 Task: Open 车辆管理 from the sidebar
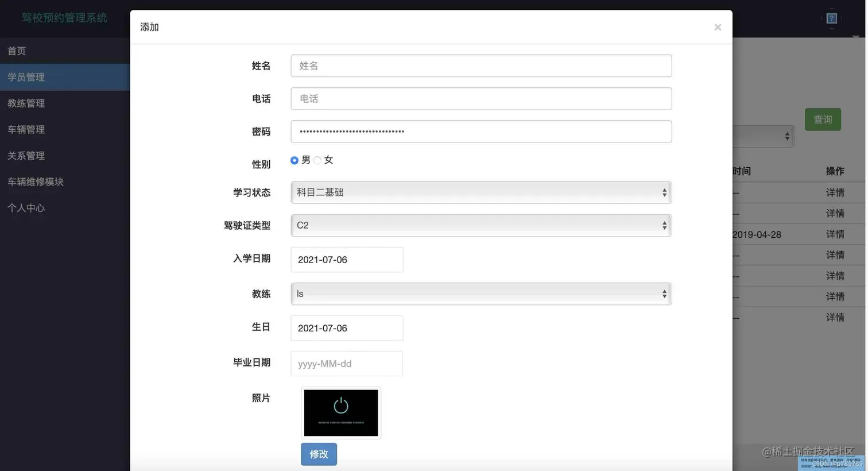click(x=26, y=129)
